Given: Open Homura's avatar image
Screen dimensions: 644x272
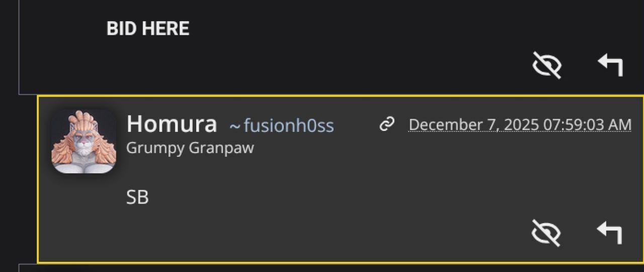Looking at the screenshot, I should [84, 142].
